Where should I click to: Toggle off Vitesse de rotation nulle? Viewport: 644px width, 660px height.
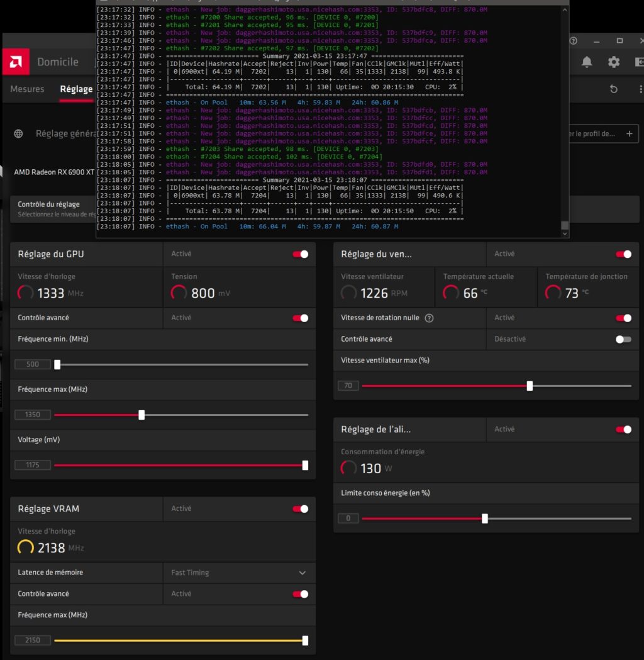click(623, 318)
